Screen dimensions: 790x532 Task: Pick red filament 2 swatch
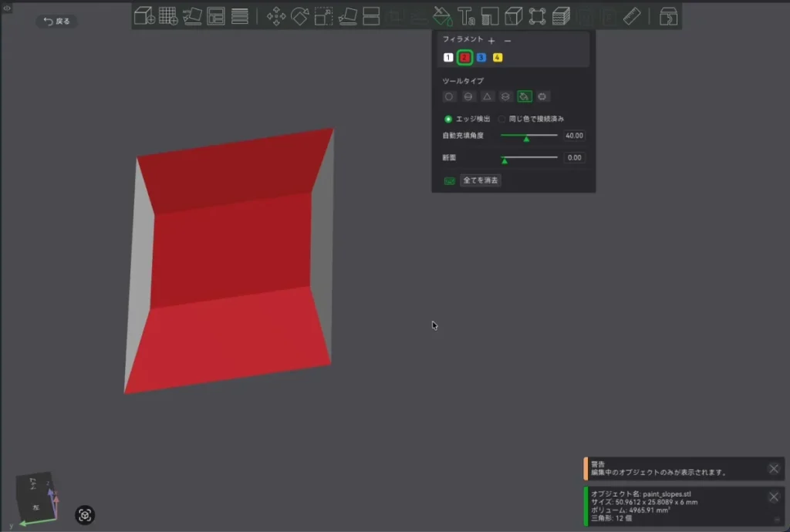pos(464,57)
